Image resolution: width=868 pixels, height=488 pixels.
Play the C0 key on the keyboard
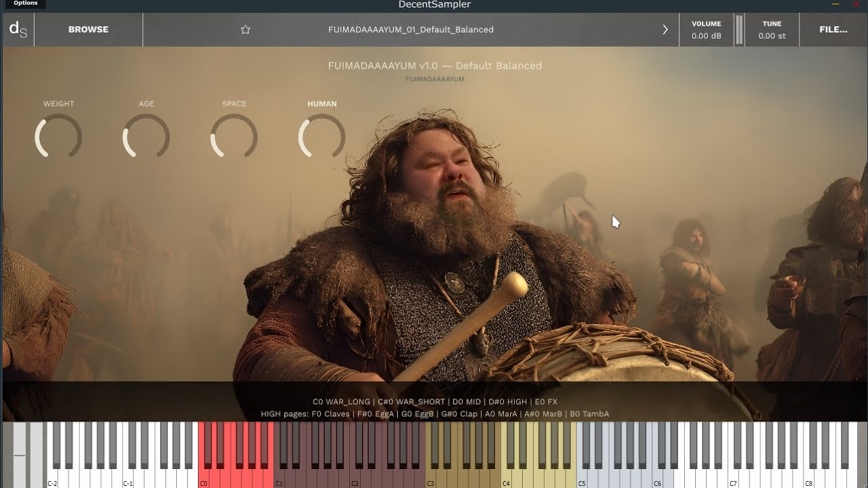click(x=203, y=479)
